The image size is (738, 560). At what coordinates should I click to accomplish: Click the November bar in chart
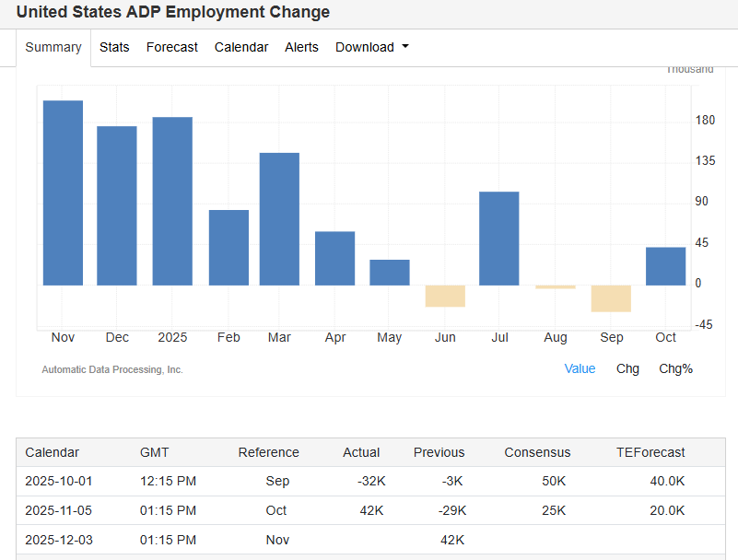(63, 192)
